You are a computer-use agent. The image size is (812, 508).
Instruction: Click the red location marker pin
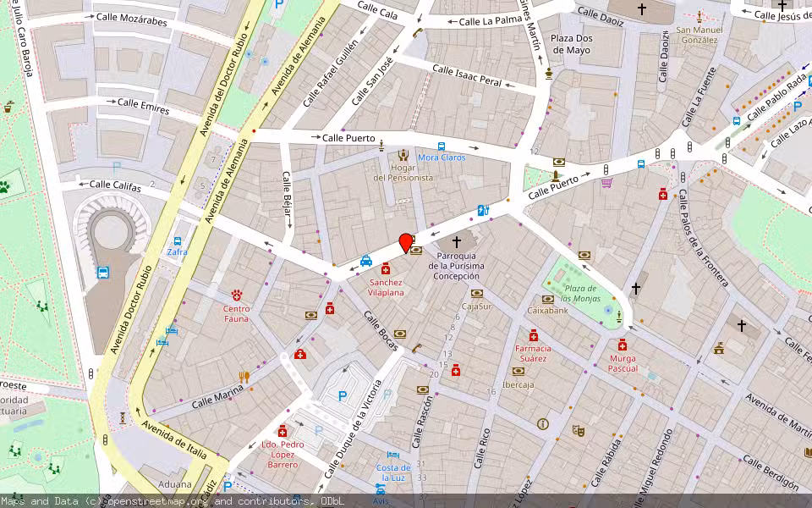(406, 243)
